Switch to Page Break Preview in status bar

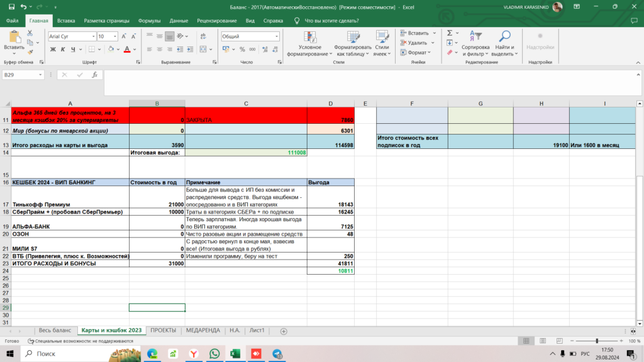[559, 341]
